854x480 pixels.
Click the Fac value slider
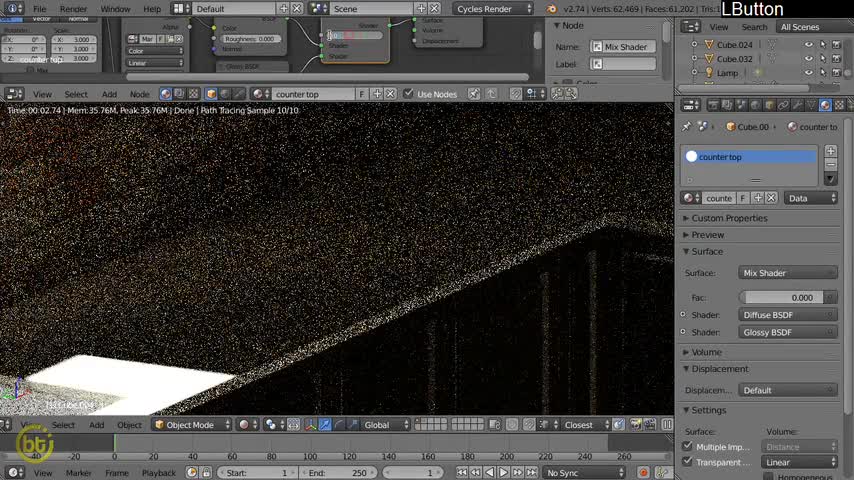click(788, 297)
